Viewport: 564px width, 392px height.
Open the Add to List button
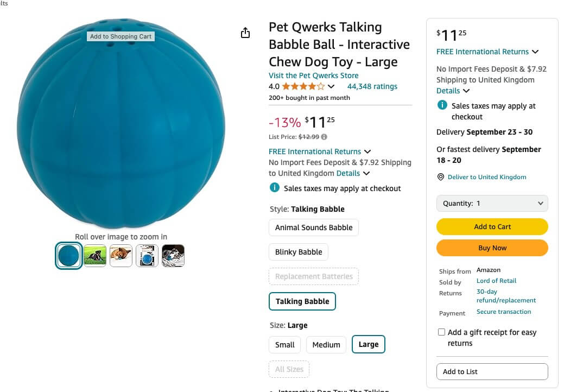point(492,371)
